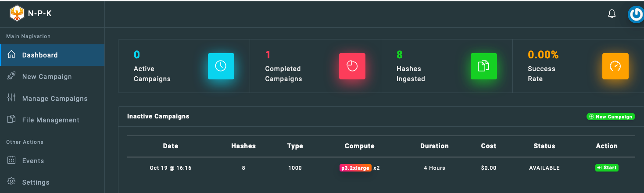The width and height of the screenshot is (644, 193).
Task: Click the cyan clock Active Campaigns icon
Action: tap(221, 66)
